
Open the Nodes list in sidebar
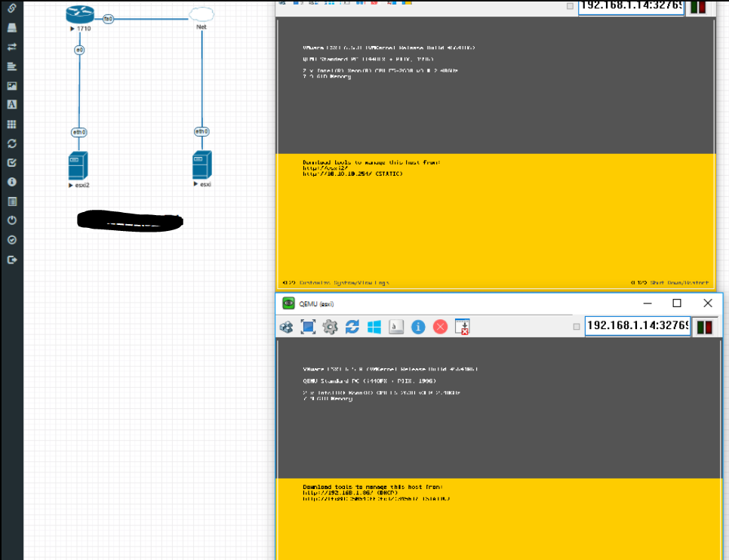tap(12, 27)
